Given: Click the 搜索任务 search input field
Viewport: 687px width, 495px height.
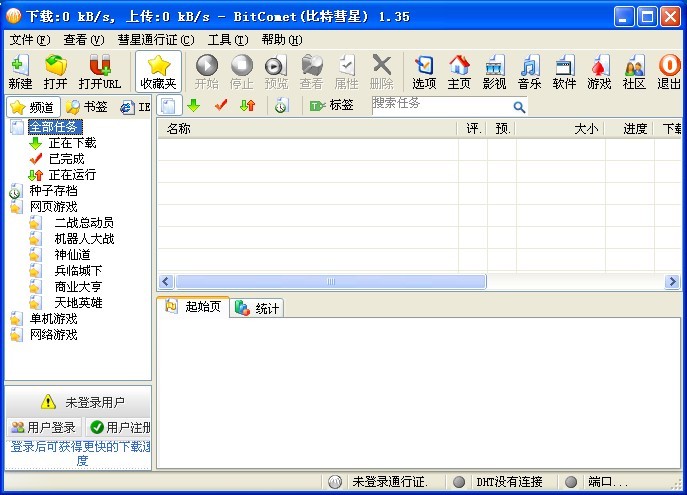Looking at the screenshot, I should coord(440,104).
